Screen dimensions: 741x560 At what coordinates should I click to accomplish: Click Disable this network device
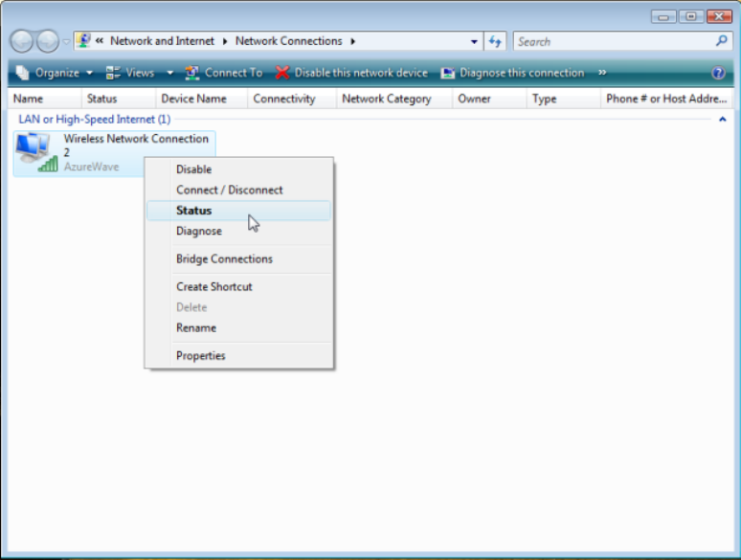point(351,73)
